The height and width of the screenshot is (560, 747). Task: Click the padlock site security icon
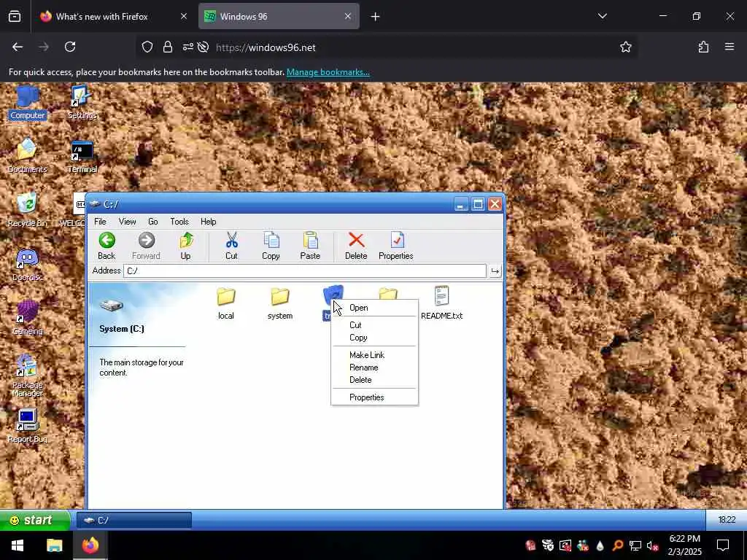[168, 47]
